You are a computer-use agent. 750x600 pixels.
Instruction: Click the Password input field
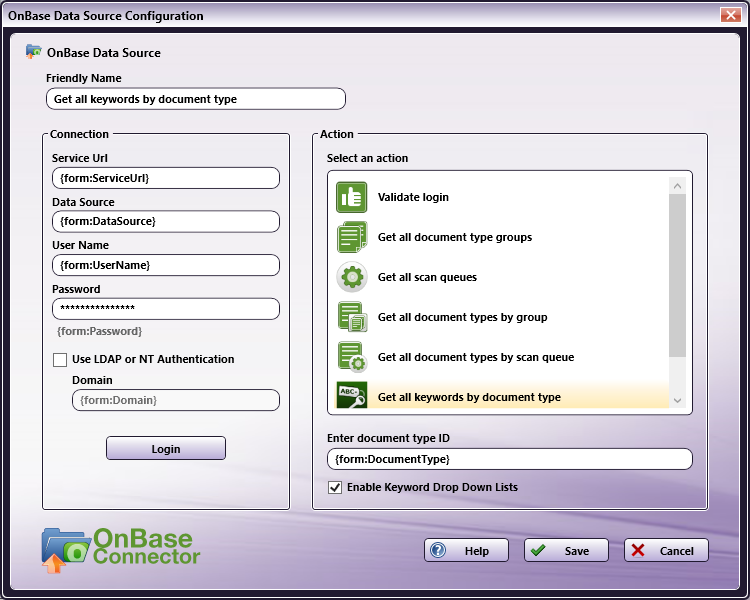pos(165,309)
